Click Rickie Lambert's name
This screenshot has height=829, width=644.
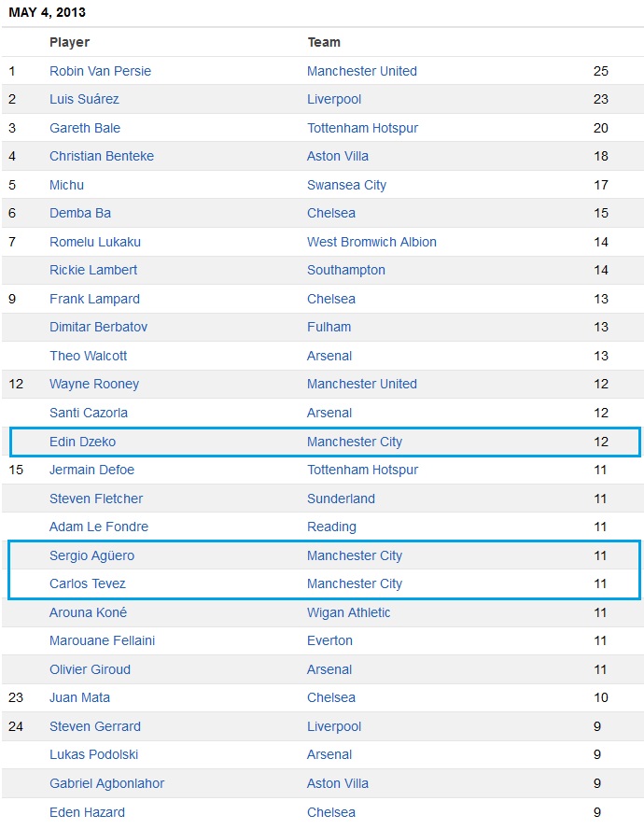93,270
